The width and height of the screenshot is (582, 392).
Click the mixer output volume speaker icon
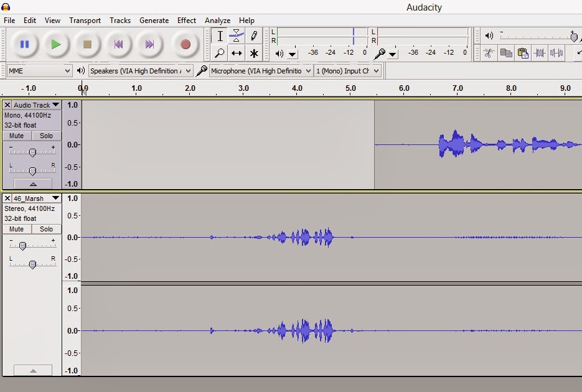point(489,35)
